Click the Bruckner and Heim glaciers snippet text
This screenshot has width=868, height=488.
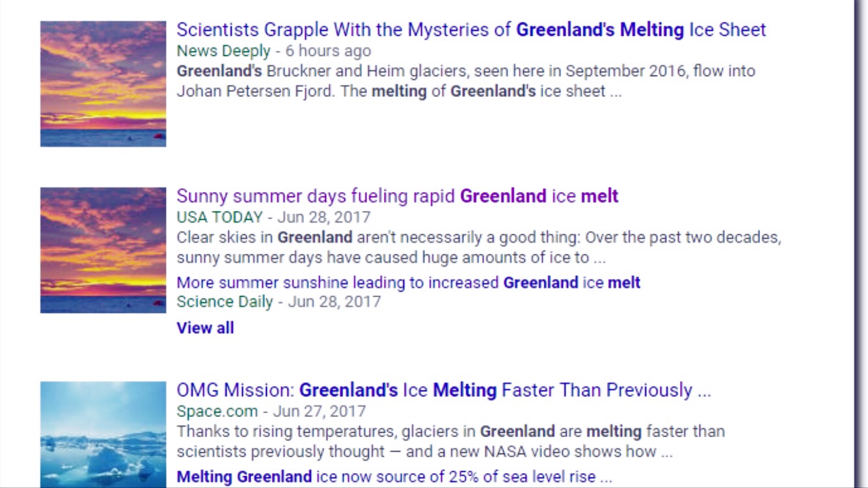click(465, 81)
